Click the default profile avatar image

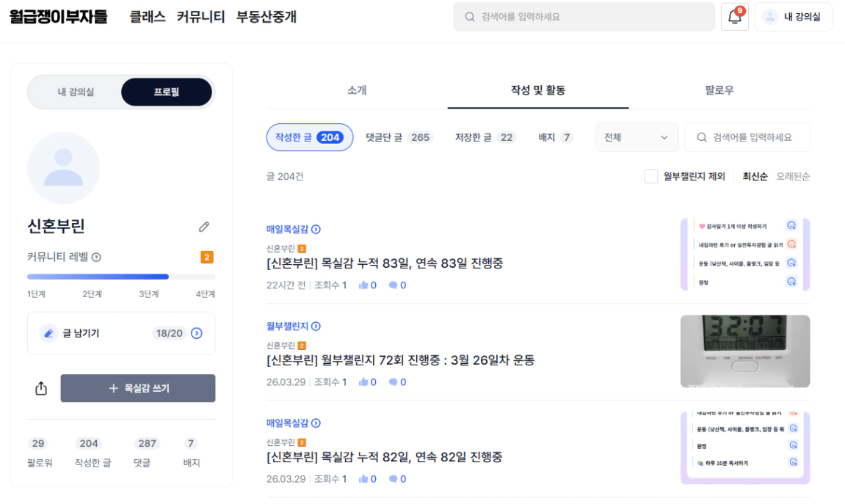[x=63, y=168]
